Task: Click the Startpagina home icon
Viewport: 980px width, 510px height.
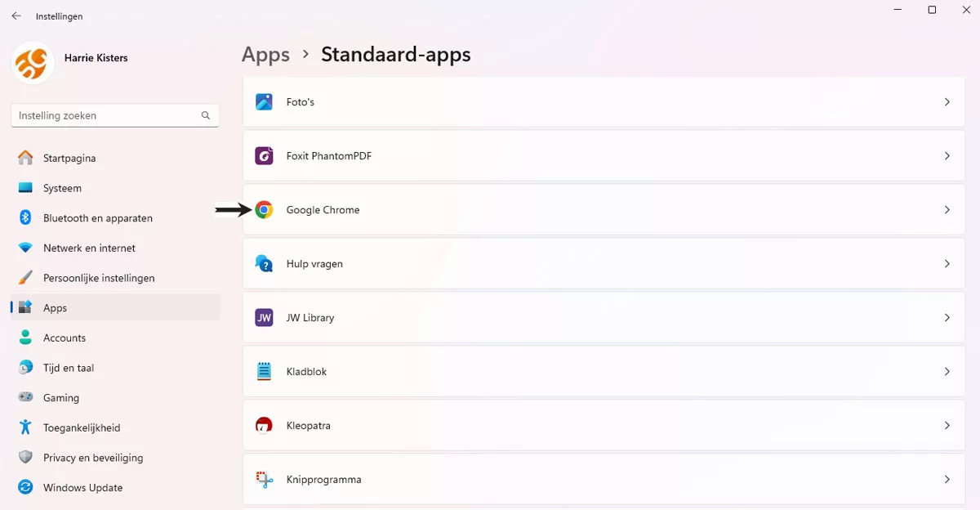Action: pos(26,158)
